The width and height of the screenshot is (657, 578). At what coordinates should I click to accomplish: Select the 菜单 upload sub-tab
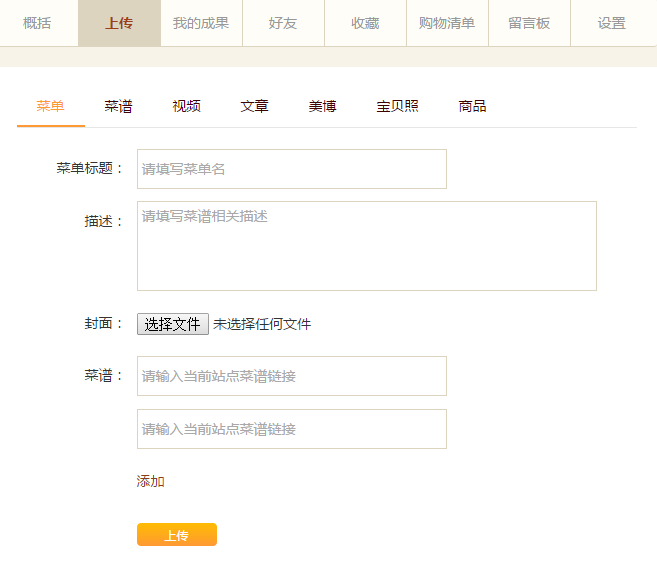[x=50, y=106]
